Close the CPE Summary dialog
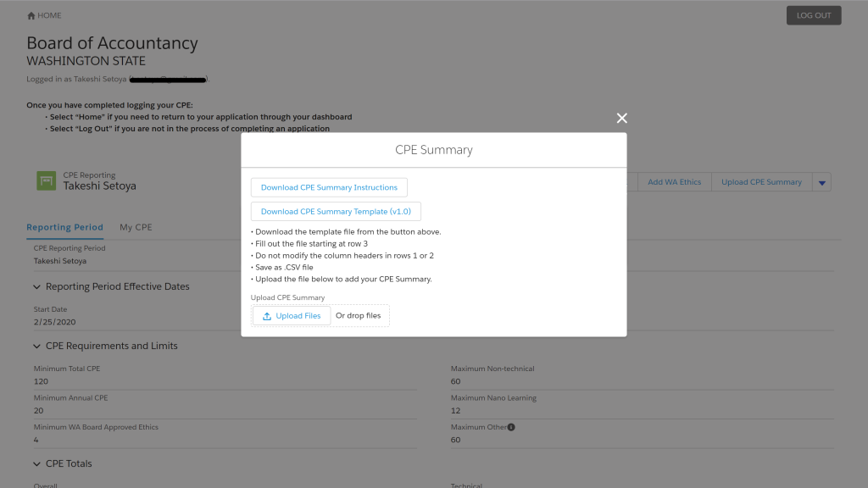Screen dimensions: 868x488 pos(621,118)
